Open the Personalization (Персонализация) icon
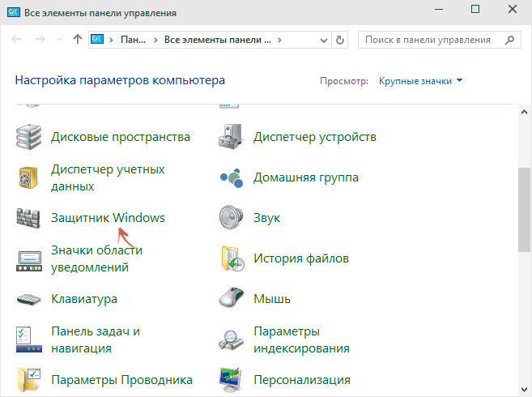The height and width of the screenshot is (397, 532). pyautogui.click(x=232, y=379)
